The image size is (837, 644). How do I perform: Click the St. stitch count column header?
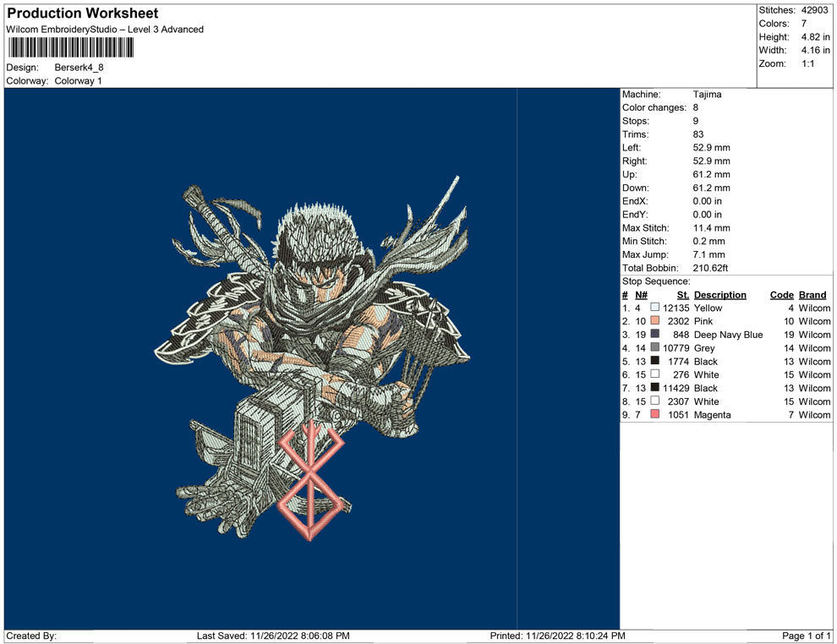[x=682, y=295]
